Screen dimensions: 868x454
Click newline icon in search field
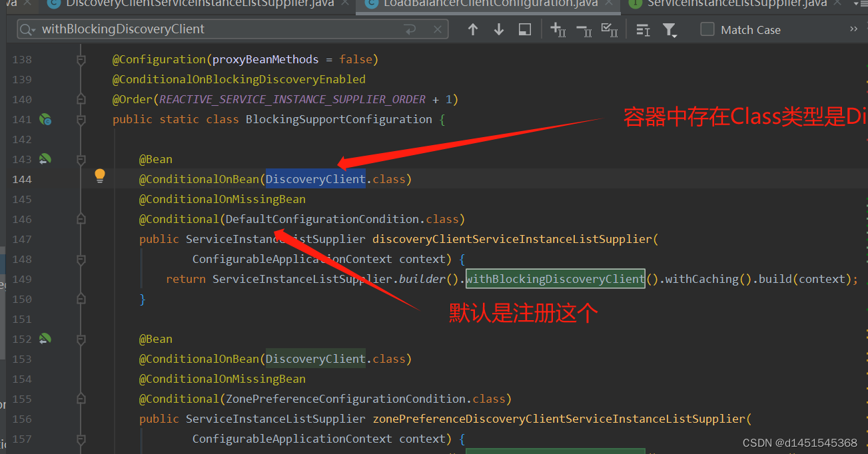tap(410, 29)
